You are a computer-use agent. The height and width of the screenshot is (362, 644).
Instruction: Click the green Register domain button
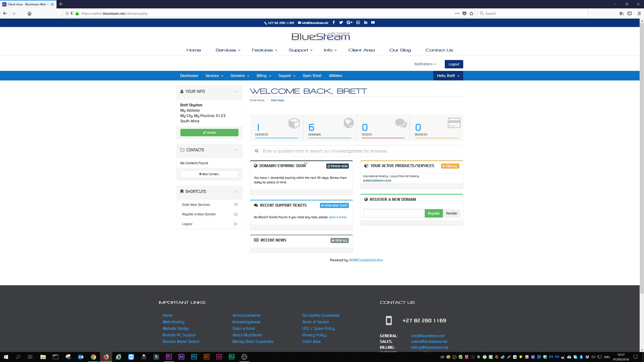tap(434, 213)
